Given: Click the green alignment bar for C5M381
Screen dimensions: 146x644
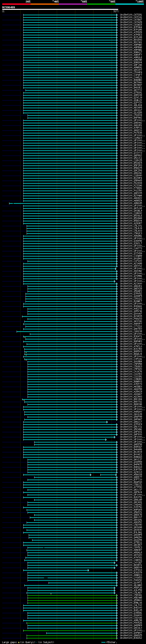Looking at the screenshot, I should (x=72, y=595).
